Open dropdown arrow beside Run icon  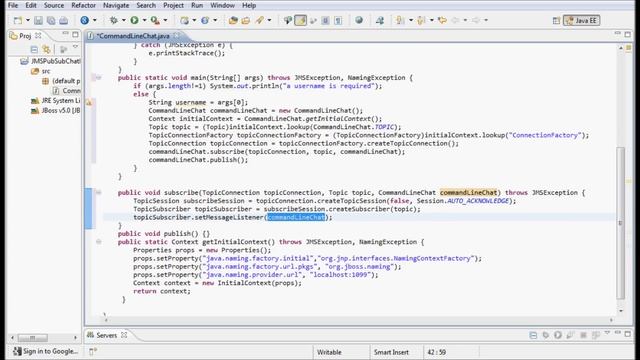[x=144, y=20]
